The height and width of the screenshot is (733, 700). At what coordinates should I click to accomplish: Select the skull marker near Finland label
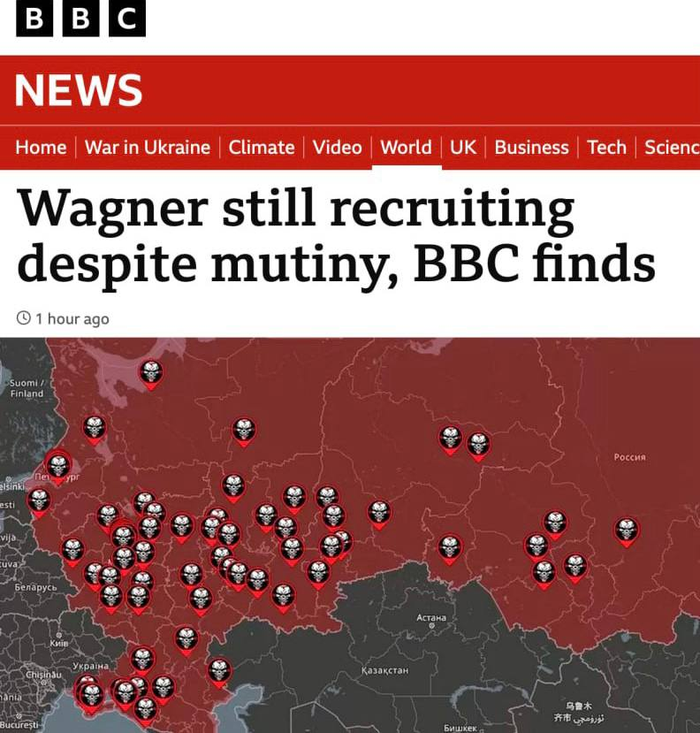pos(95,429)
